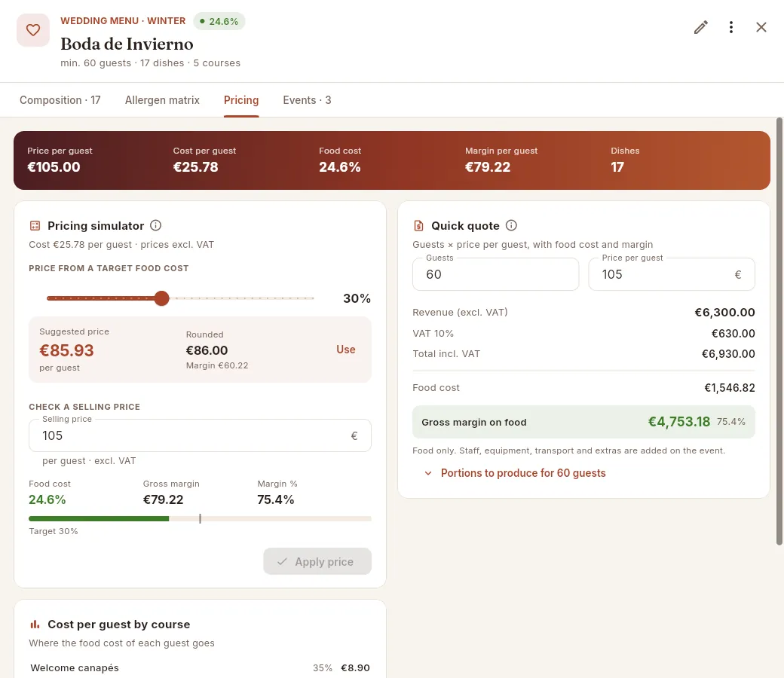
Task: Click the Total incl. VAT €6,930.00 amount
Action: (728, 354)
